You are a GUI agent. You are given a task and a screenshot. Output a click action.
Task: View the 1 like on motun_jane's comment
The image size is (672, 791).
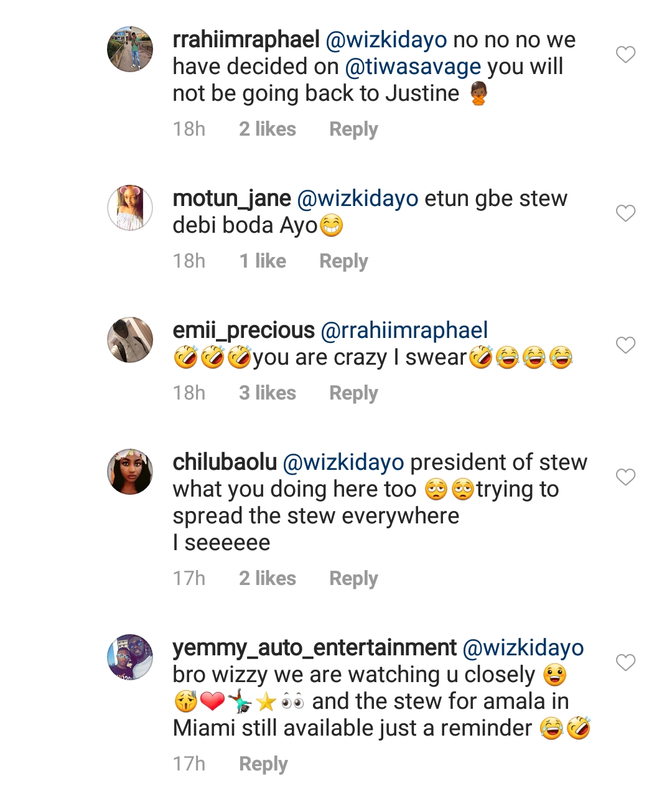click(263, 261)
